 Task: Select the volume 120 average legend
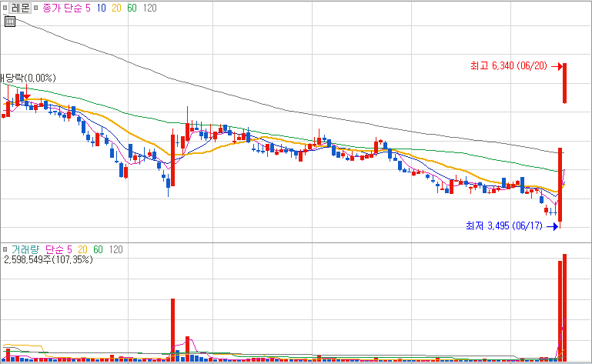pos(116,249)
